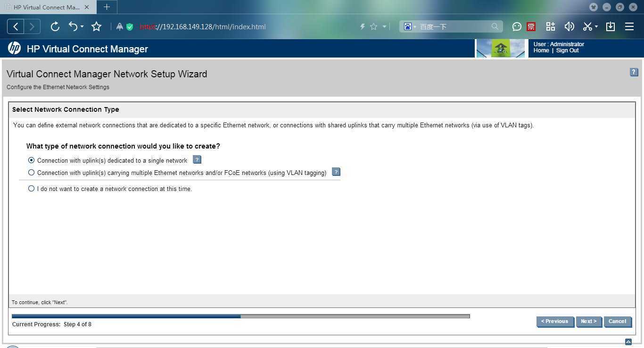
Task: Open the downloads icon
Action: pos(611,27)
